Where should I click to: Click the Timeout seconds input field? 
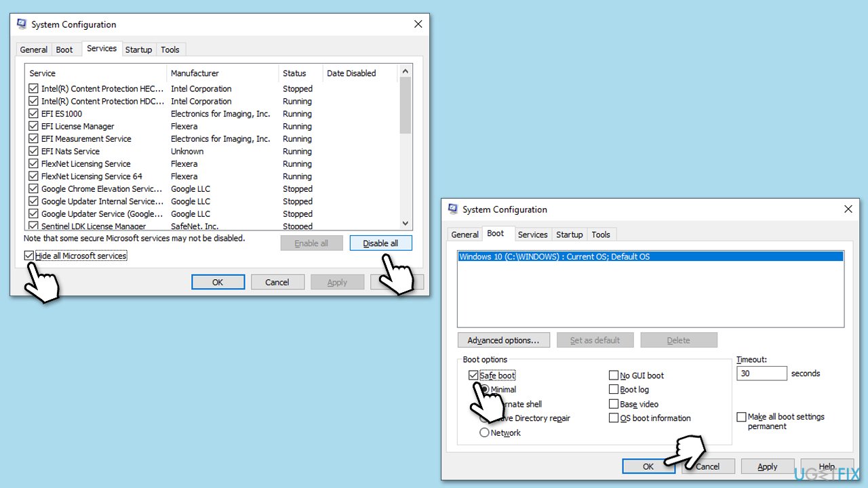coord(761,373)
